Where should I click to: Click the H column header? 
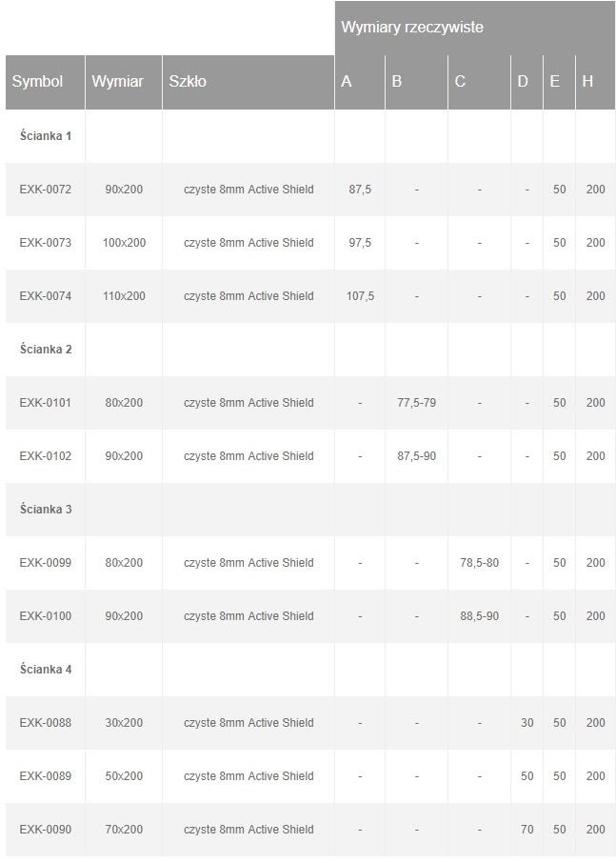tap(587, 82)
